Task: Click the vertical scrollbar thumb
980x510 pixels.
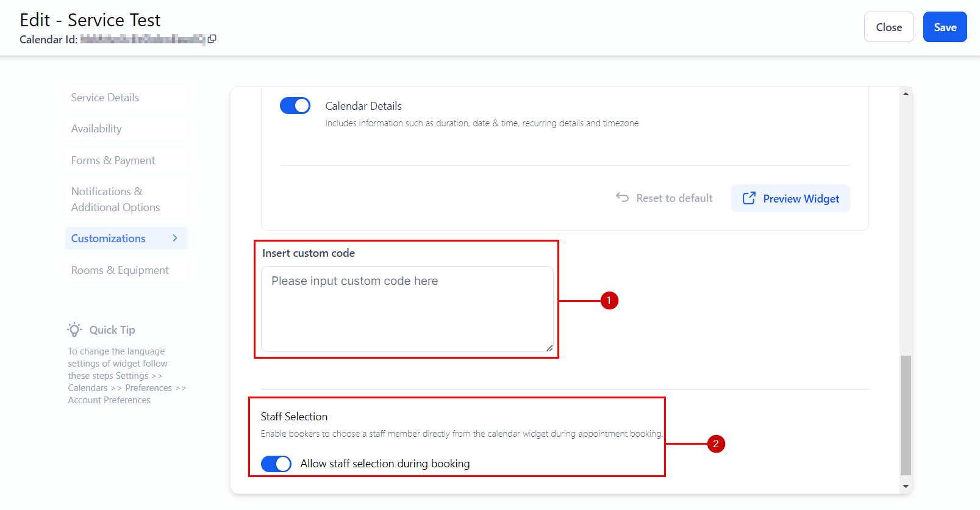Action: coord(906,415)
